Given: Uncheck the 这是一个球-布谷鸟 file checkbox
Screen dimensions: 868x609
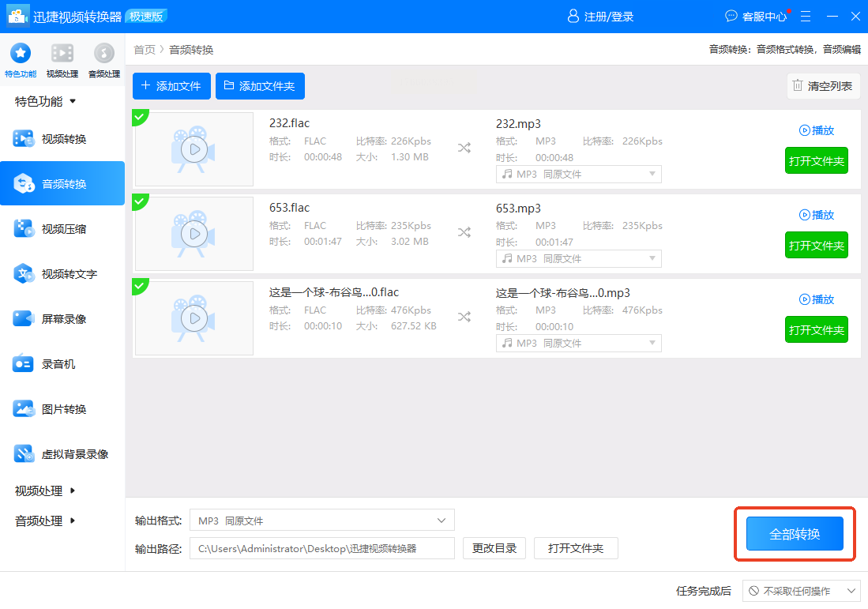Looking at the screenshot, I should coord(139,286).
